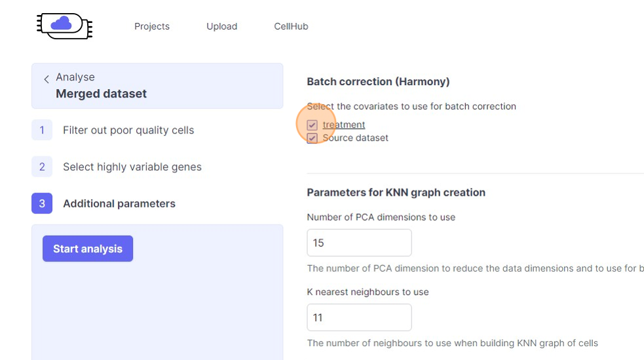
Task: Click the Analyse back label
Action: coord(75,77)
